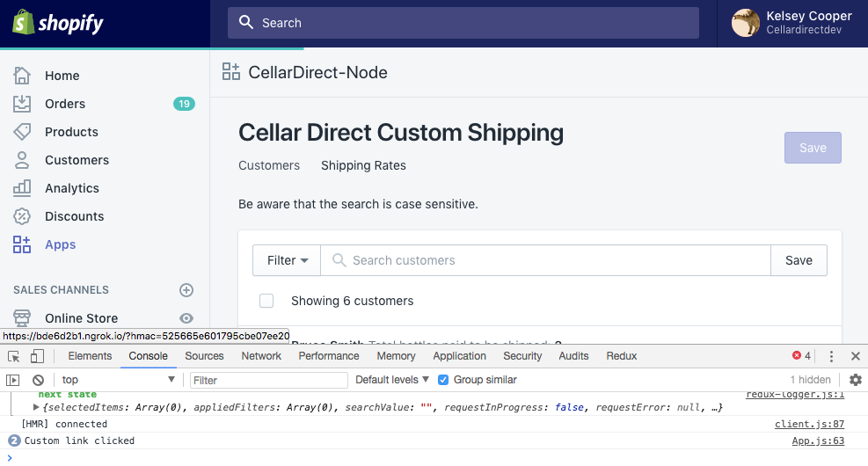868x466 pixels.
Task: Switch to the Elements tab
Action: (90, 356)
